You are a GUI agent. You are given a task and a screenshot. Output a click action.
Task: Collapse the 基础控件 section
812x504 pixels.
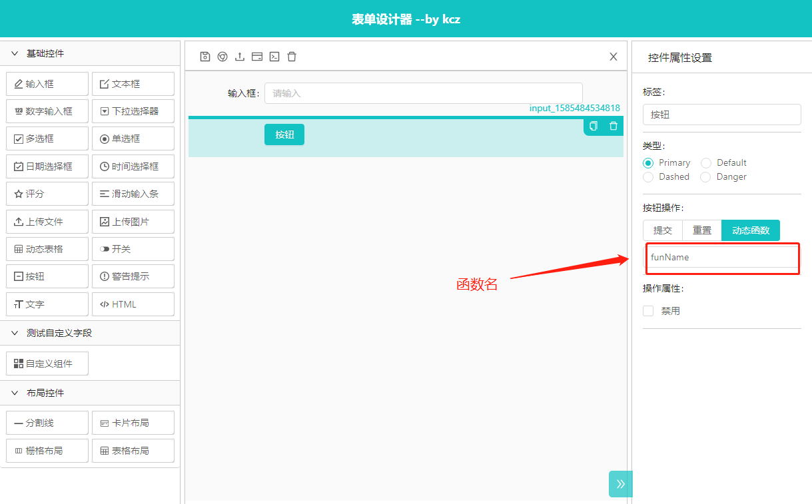click(15, 53)
